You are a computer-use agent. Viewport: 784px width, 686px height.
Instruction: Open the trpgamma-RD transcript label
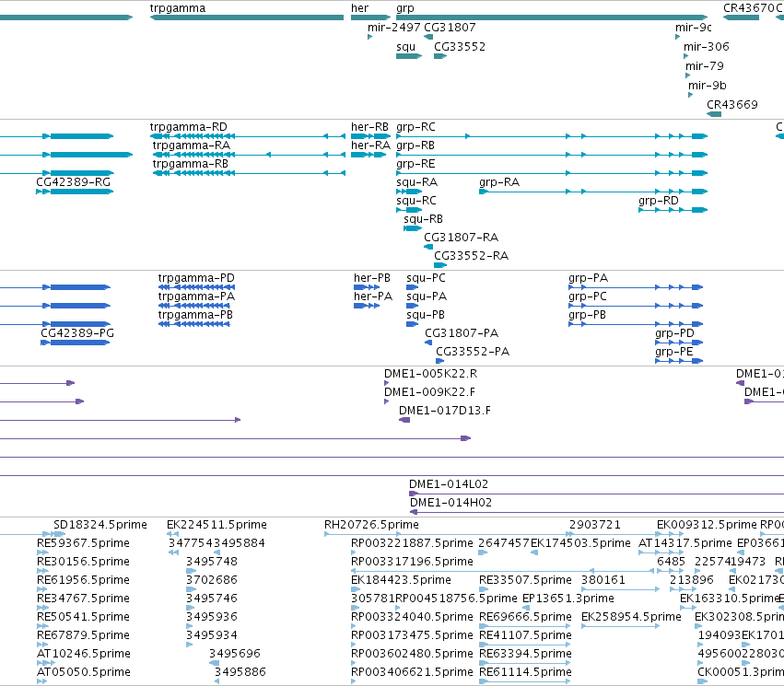189,127
